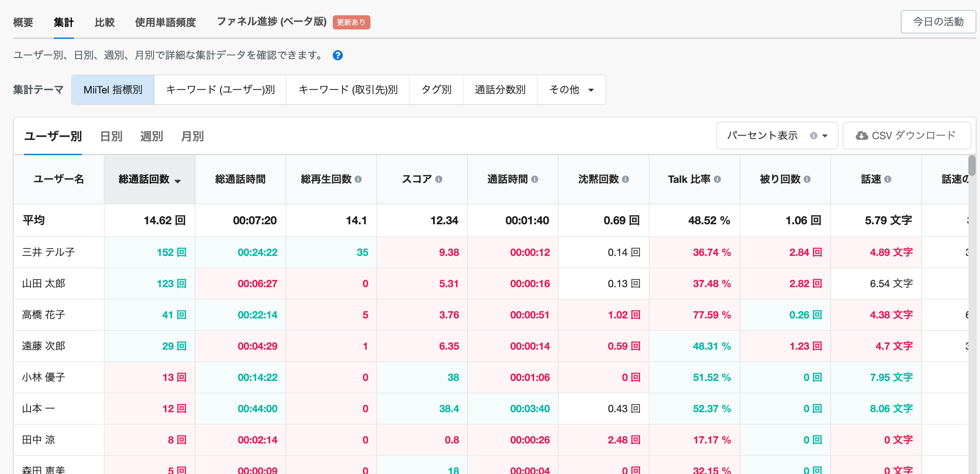Click info icon next to 話速 header
This screenshot has width=980, height=474.
click(x=887, y=179)
